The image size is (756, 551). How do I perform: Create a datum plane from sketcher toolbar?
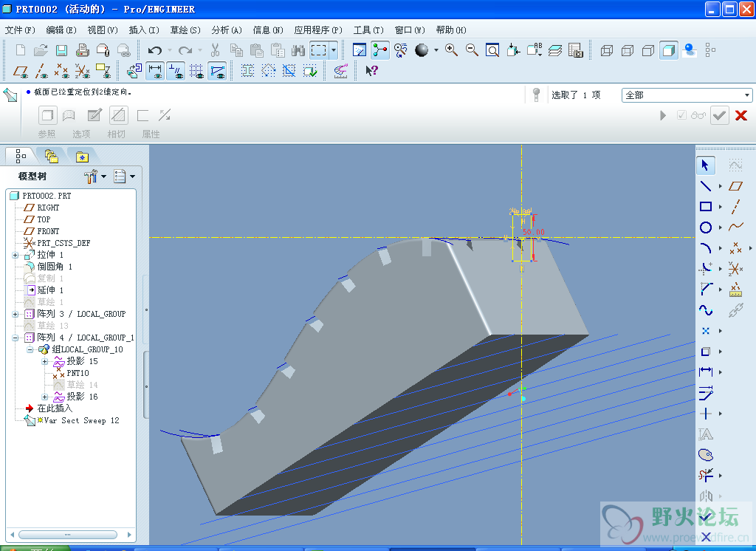pyautogui.click(x=736, y=185)
